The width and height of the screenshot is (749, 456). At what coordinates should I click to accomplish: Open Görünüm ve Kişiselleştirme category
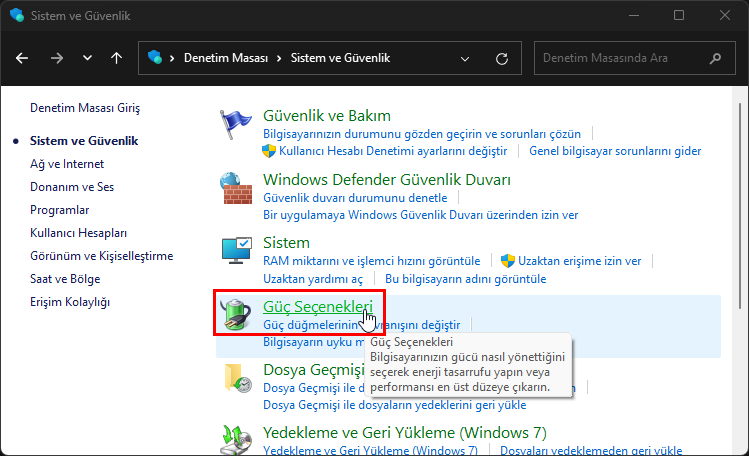coord(102,256)
